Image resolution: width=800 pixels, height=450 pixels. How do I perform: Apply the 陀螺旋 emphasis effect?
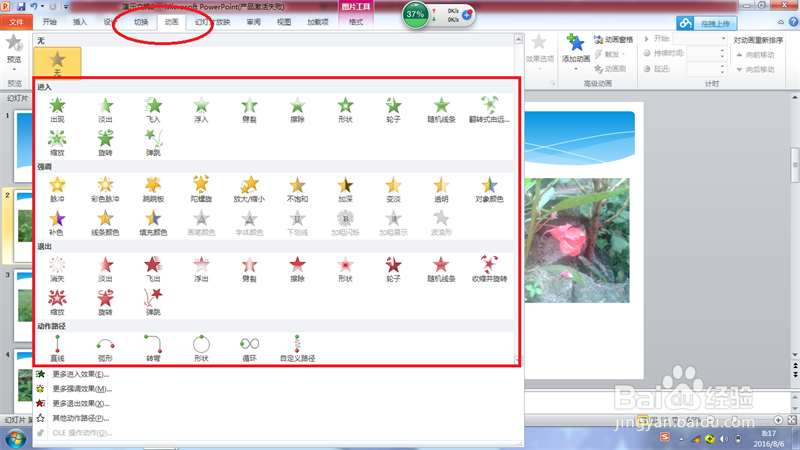[201, 189]
